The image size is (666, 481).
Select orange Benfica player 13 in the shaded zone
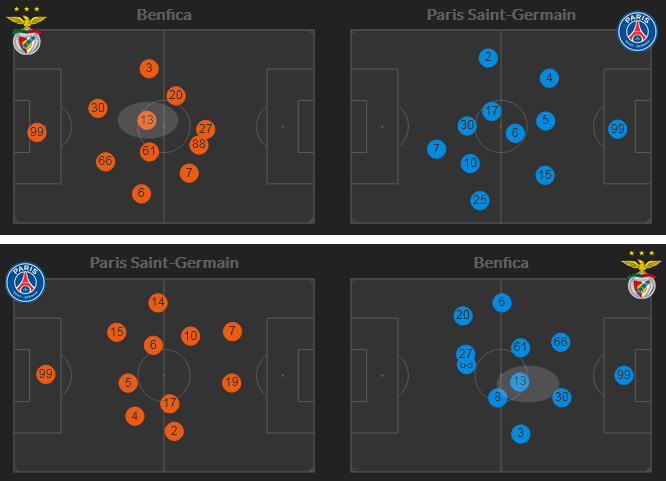pyautogui.click(x=147, y=120)
